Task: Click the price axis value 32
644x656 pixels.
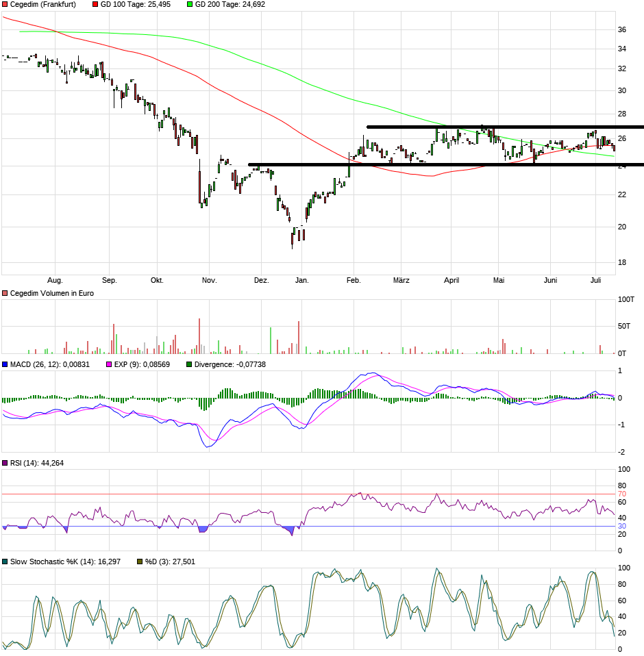Action: (x=622, y=68)
